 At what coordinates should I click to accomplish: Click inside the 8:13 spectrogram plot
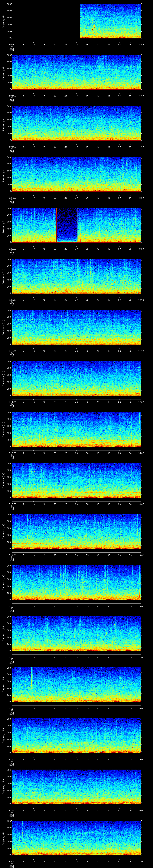point(77,480)
